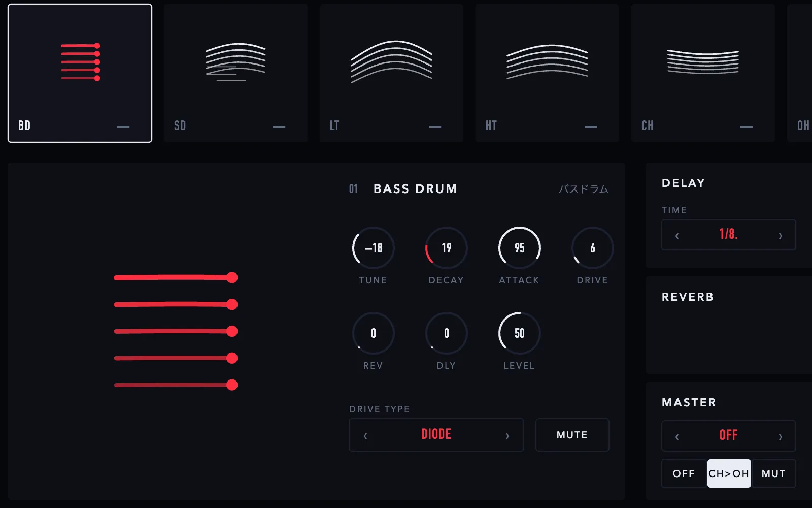This screenshot has width=812, height=508.
Task: Click the REV knob showing 0
Action: [x=374, y=333]
